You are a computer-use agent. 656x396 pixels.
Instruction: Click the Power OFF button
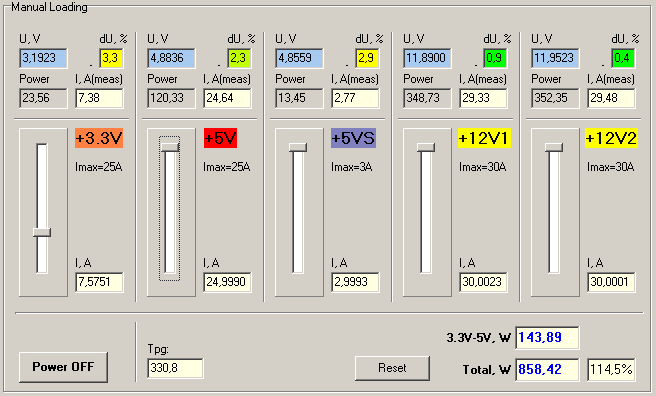(63, 367)
